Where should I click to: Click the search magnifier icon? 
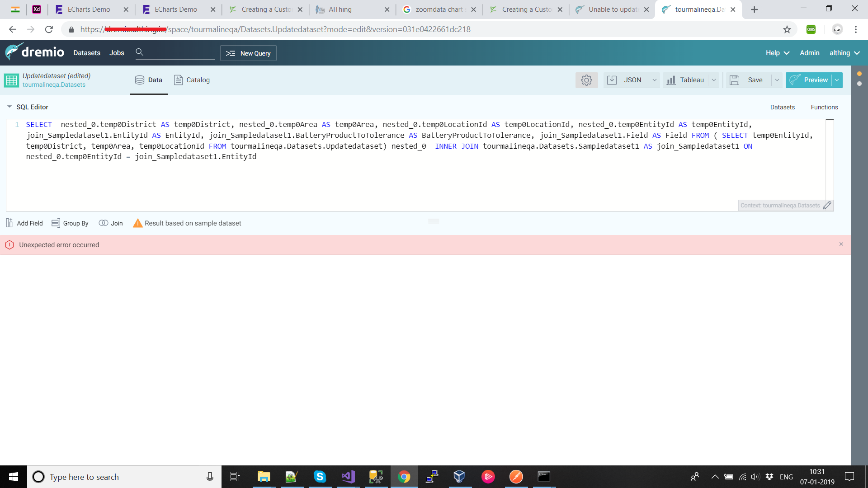(139, 52)
